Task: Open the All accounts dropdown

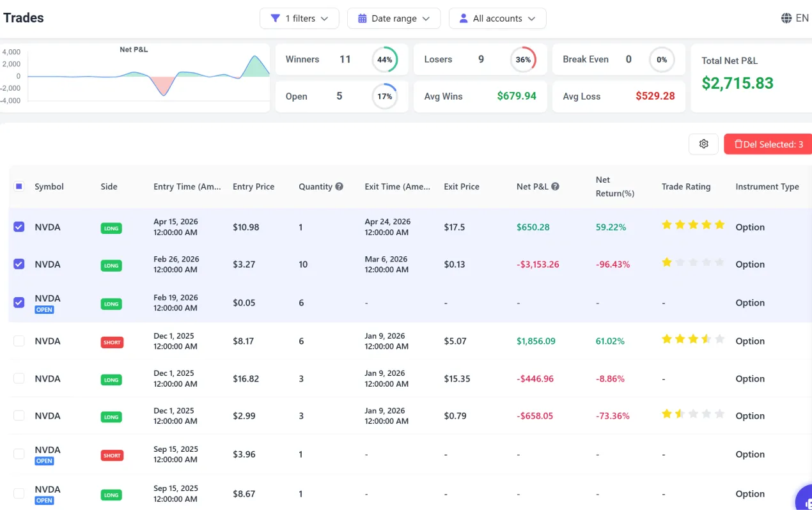Action: pyautogui.click(x=497, y=19)
